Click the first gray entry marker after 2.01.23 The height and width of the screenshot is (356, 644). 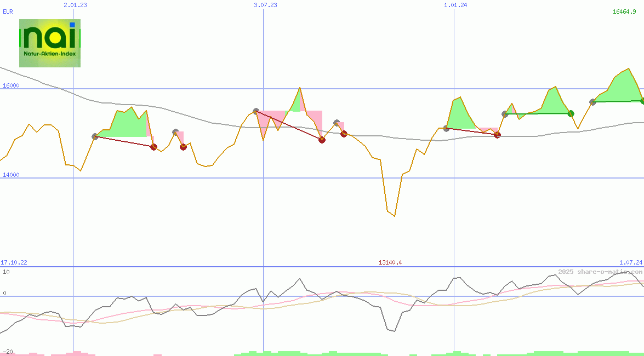(95, 136)
